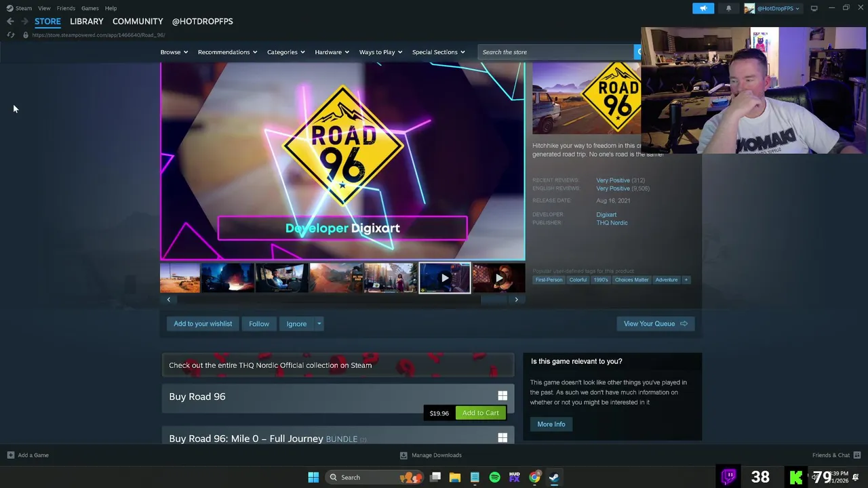Click the Windows platform icon on Buy Road 96

click(x=502, y=396)
